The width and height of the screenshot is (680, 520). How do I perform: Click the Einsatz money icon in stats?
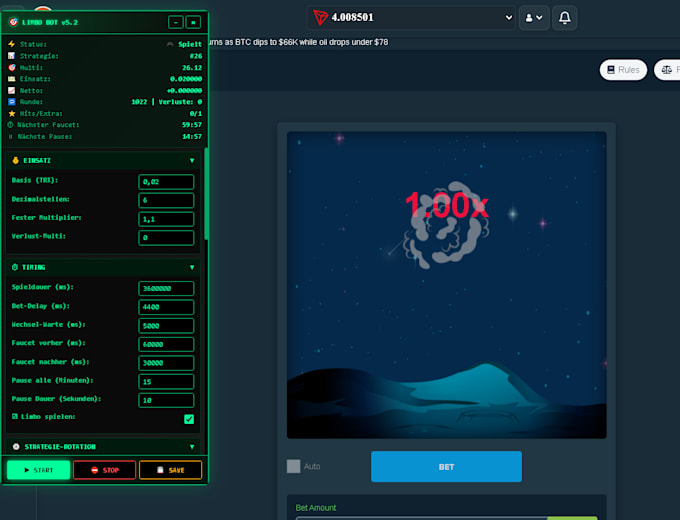coord(12,78)
